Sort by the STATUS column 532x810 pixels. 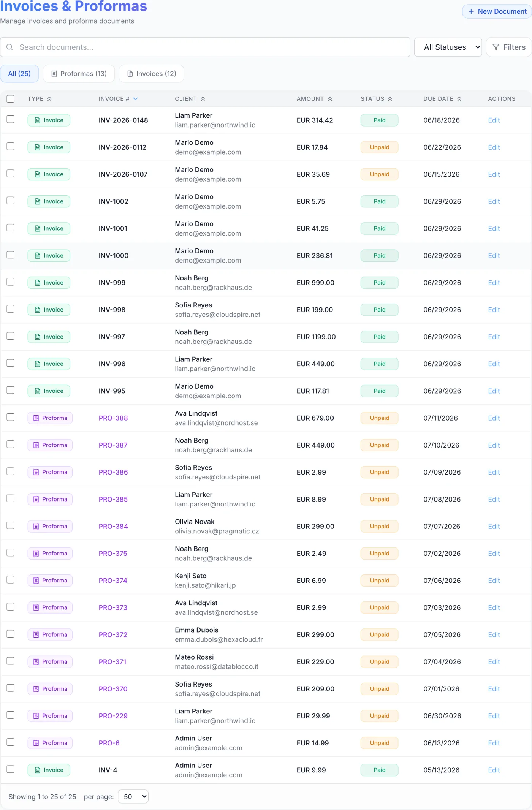tap(377, 99)
